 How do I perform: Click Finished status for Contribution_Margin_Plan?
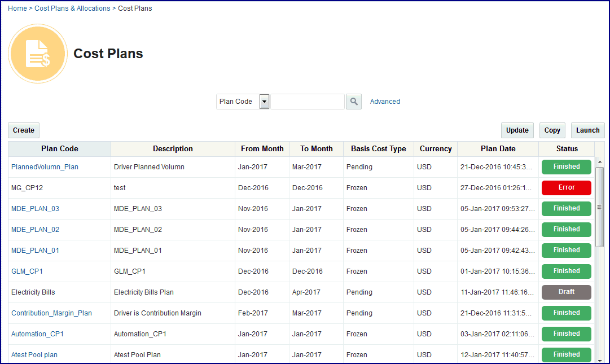(567, 313)
